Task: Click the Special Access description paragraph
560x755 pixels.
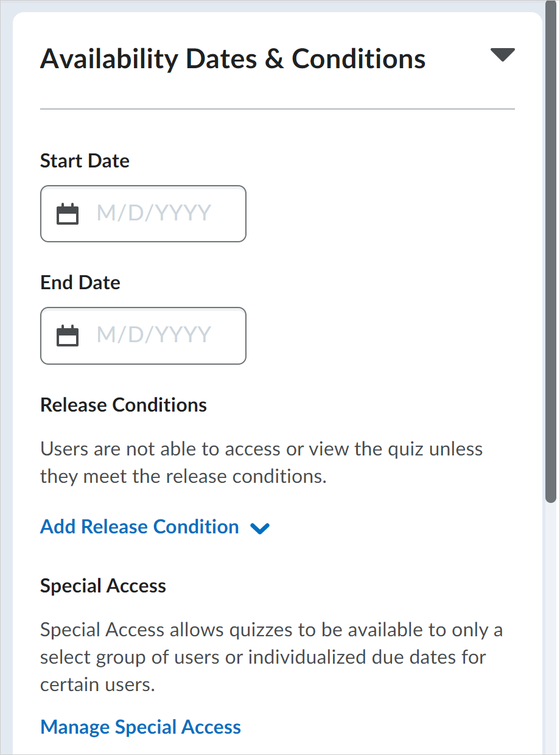Action: tap(271, 657)
